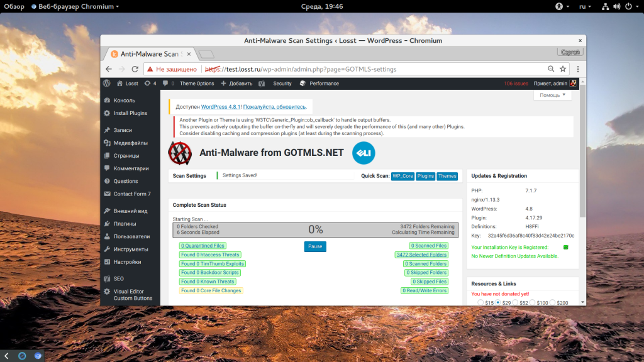Click the WordPress logo in admin bar

click(x=107, y=84)
